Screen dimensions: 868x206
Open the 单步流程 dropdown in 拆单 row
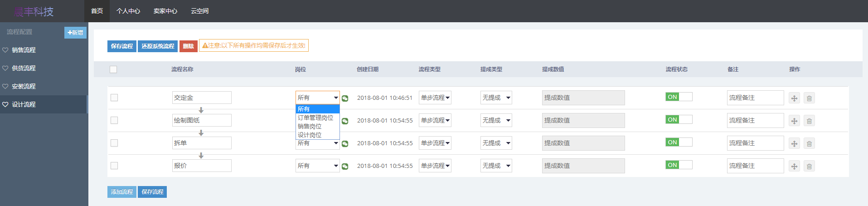pyautogui.click(x=435, y=143)
